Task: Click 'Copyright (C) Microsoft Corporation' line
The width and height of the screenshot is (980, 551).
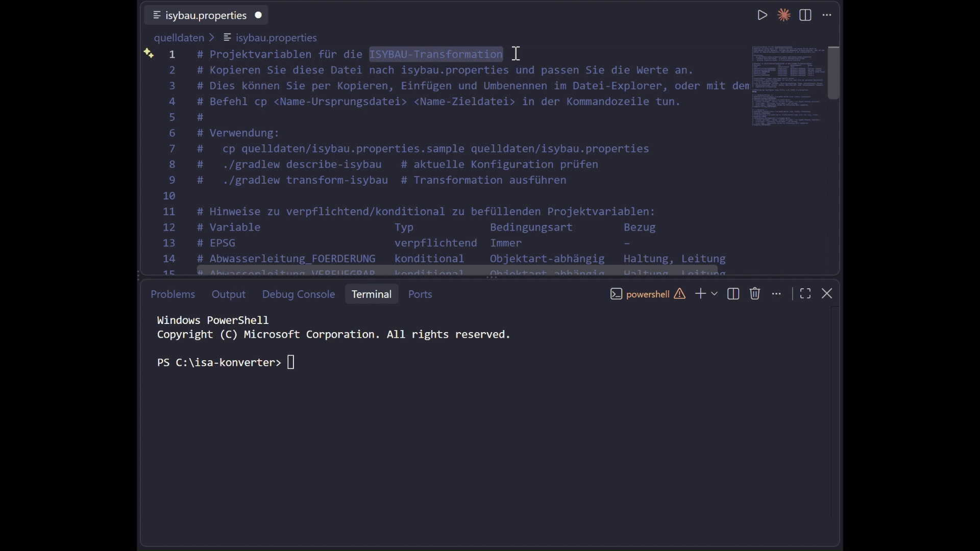Action: click(333, 335)
